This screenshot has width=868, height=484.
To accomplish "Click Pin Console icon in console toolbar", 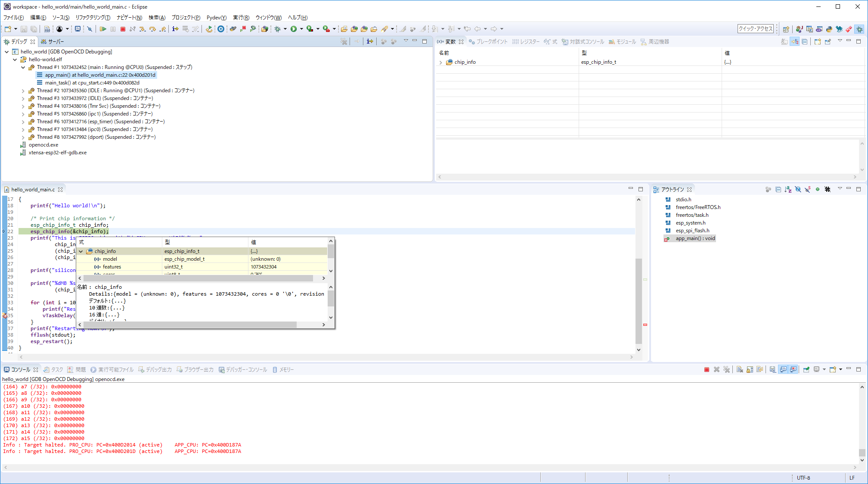I will coord(806,370).
